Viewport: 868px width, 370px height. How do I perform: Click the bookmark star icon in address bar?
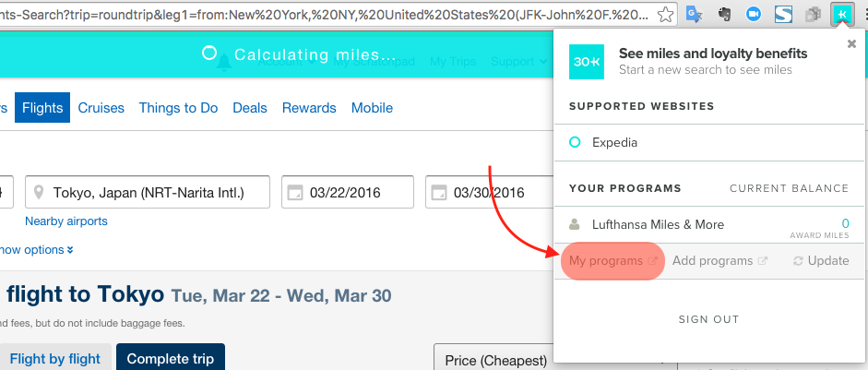pos(666,15)
